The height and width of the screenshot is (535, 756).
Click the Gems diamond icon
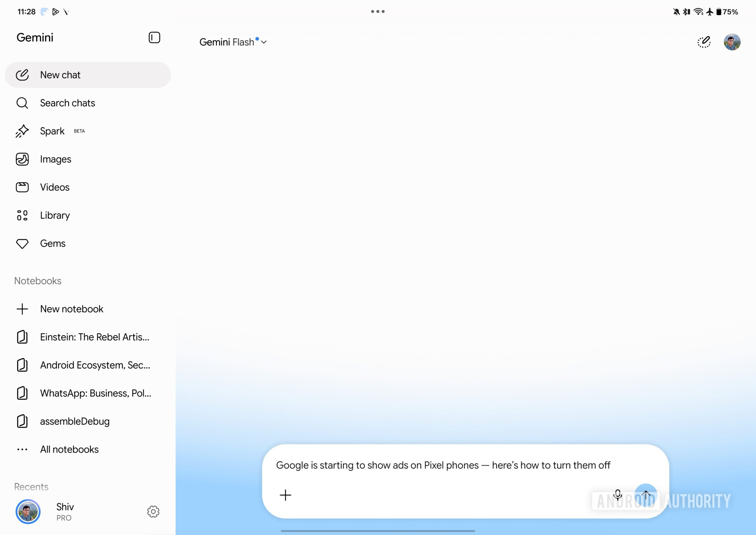tap(22, 244)
